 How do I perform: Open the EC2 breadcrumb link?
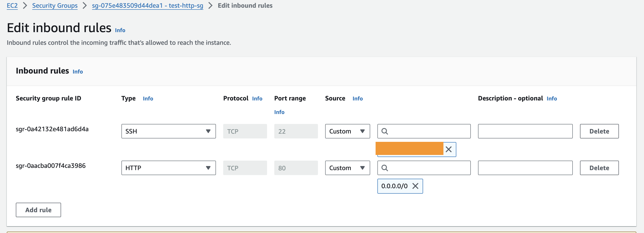[x=12, y=5]
